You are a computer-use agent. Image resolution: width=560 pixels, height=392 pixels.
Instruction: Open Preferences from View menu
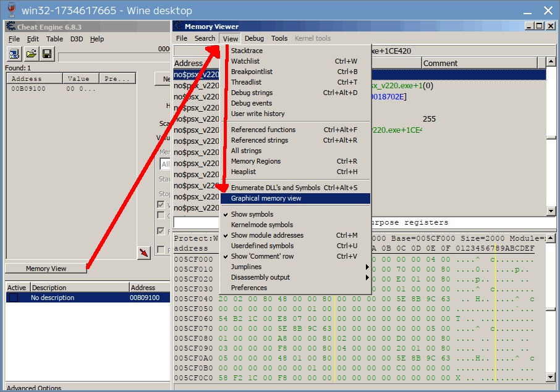tap(295, 288)
